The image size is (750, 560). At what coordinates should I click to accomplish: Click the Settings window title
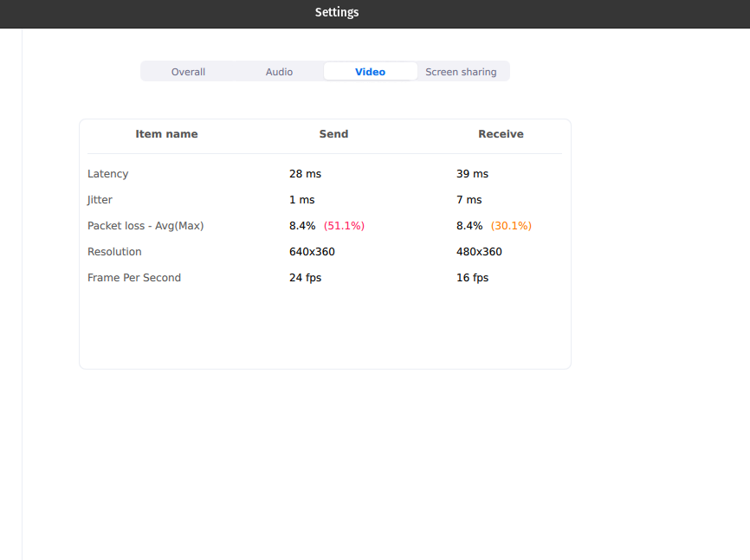337,12
